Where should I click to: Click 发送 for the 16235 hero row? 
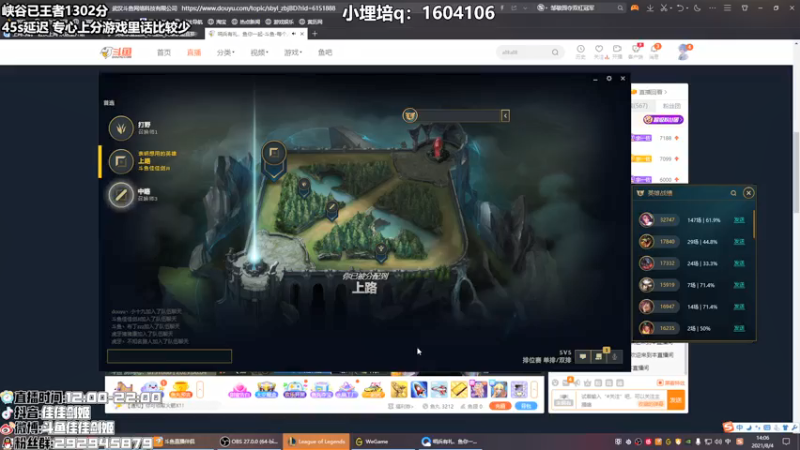click(x=739, y=329)
